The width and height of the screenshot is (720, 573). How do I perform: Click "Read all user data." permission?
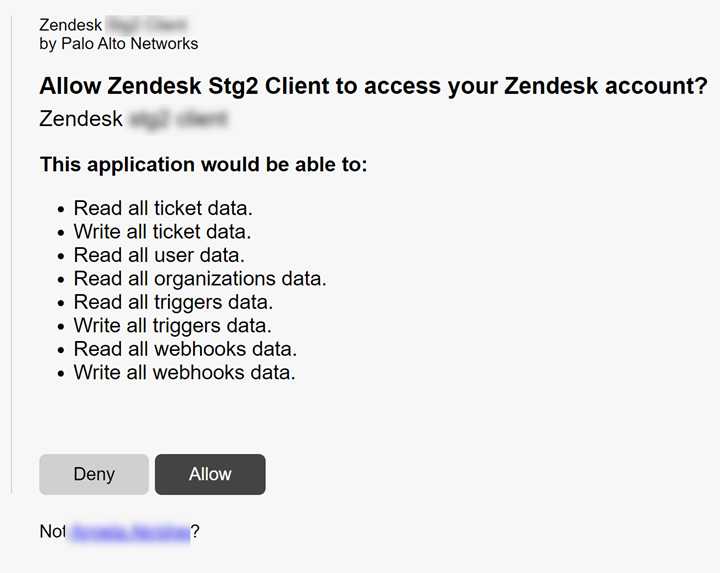(x=159, y=255)
